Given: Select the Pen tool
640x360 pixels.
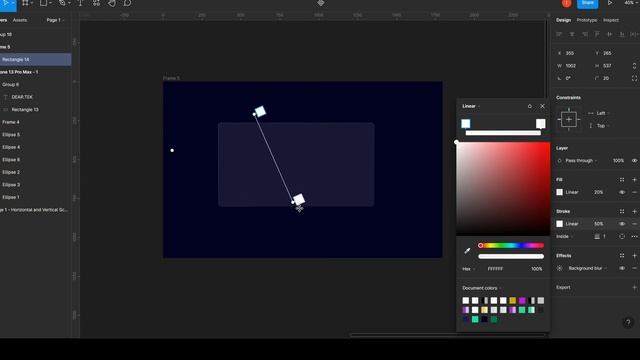Looking at the screenshot, I should (62, 3).
